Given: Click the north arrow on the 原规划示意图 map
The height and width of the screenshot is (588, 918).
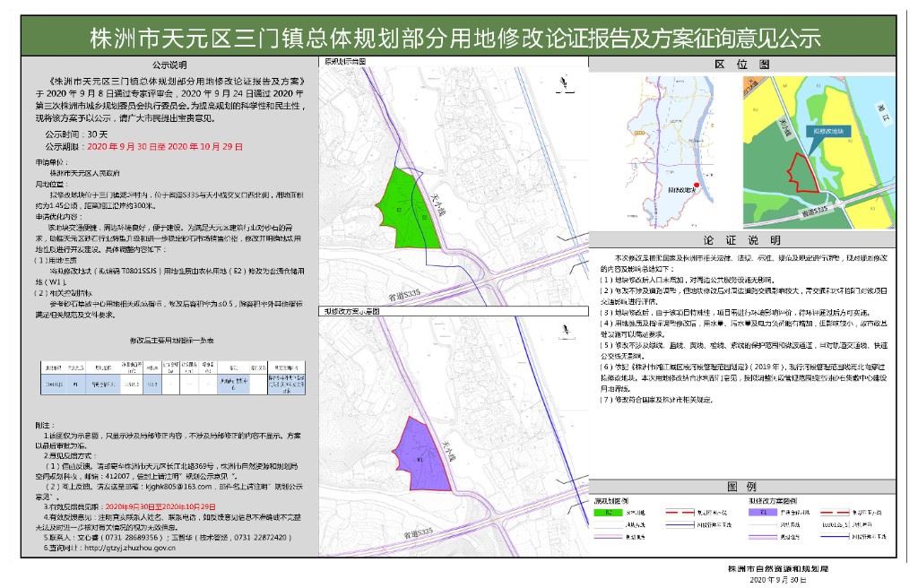Looking at the screenshot, I should click(563, 82).
